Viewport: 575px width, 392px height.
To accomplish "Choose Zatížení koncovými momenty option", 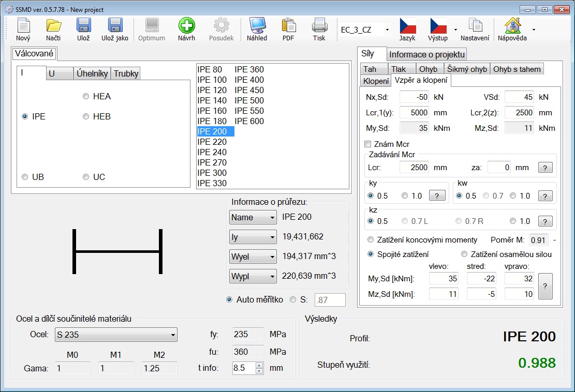I will tap(371, 240).
